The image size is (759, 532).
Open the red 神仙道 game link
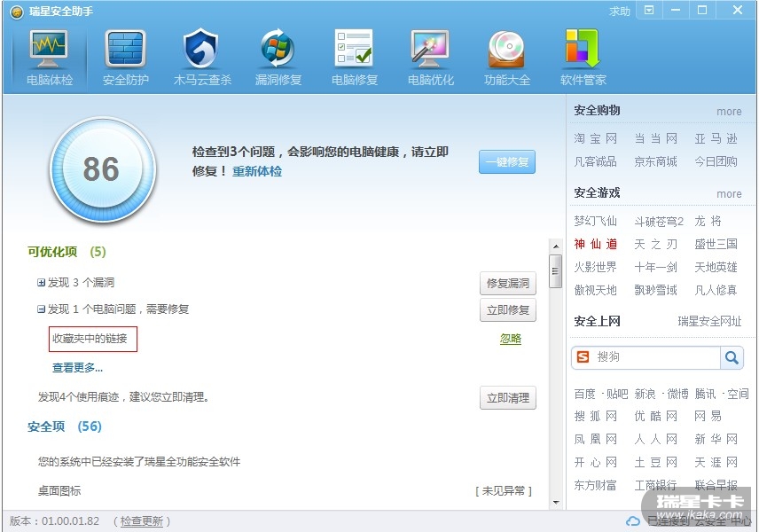[595, 244]
